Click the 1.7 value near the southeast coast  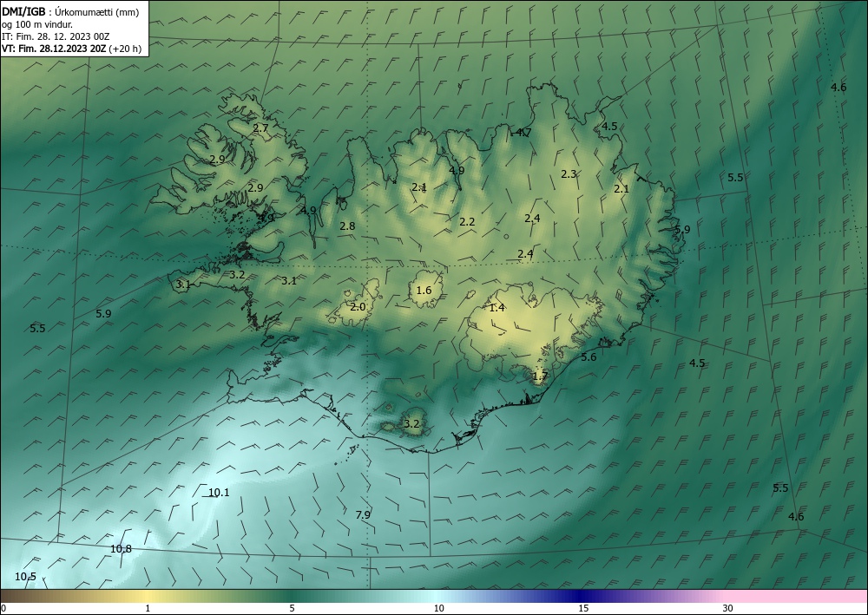[x=540, y=376]
